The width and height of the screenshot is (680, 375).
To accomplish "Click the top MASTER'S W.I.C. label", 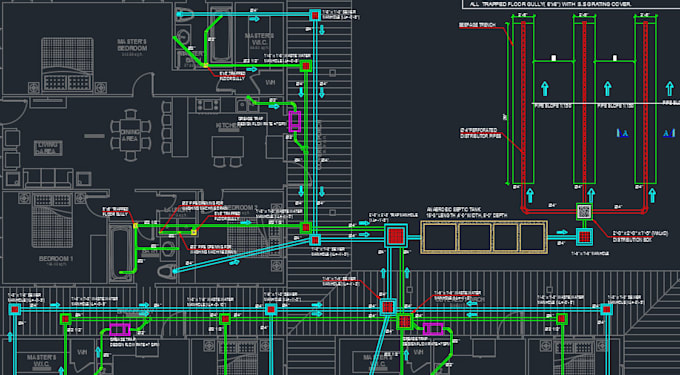I will pyautogui.click(x=259, y=38).
